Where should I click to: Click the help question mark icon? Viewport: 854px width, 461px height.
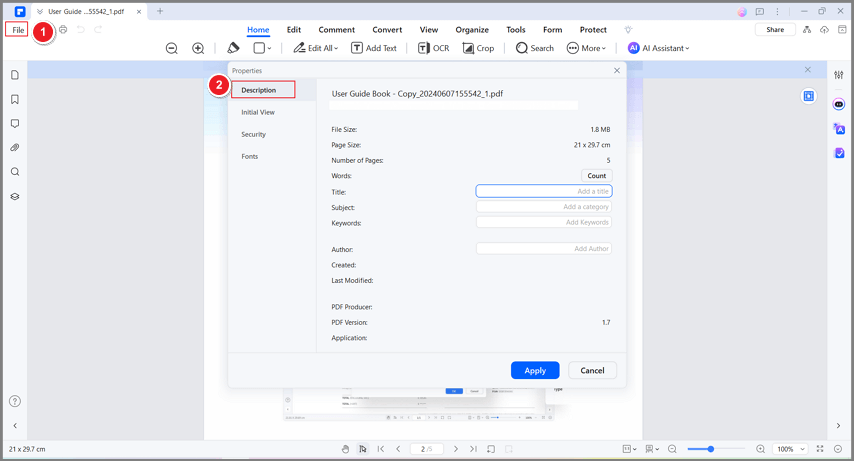pyautogui.click(x=15, y=401)
